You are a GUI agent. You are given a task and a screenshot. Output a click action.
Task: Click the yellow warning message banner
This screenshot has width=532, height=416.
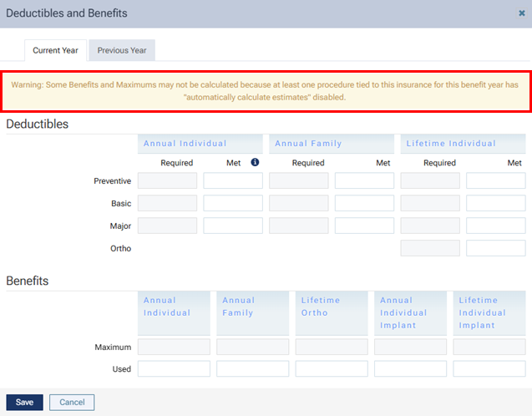266,91
